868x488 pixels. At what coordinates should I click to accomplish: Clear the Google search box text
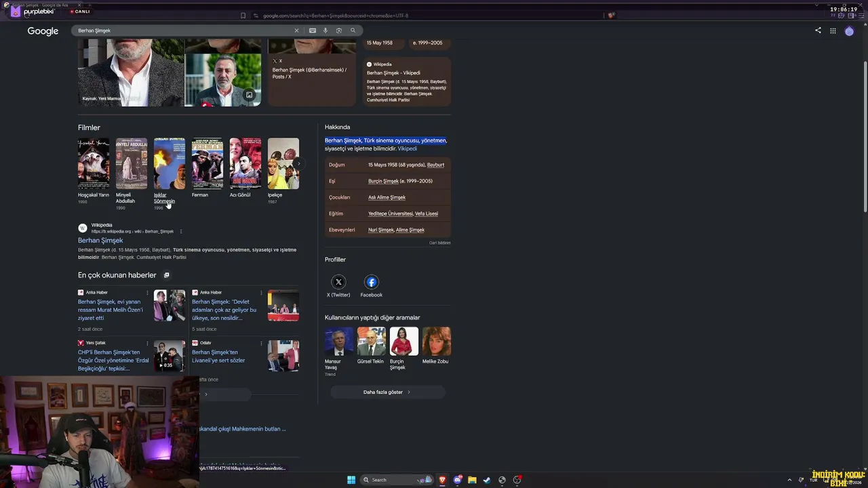tap(296, 30)
